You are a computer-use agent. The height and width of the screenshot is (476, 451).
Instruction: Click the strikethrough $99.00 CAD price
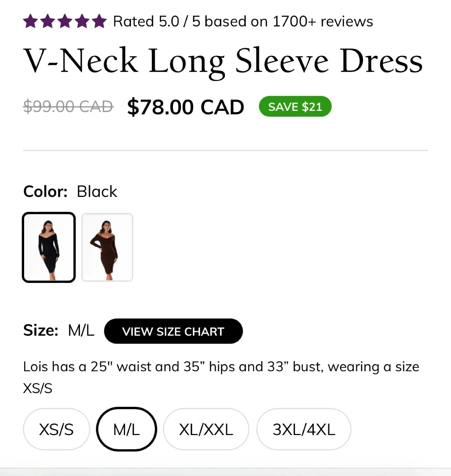click(68, 106)
